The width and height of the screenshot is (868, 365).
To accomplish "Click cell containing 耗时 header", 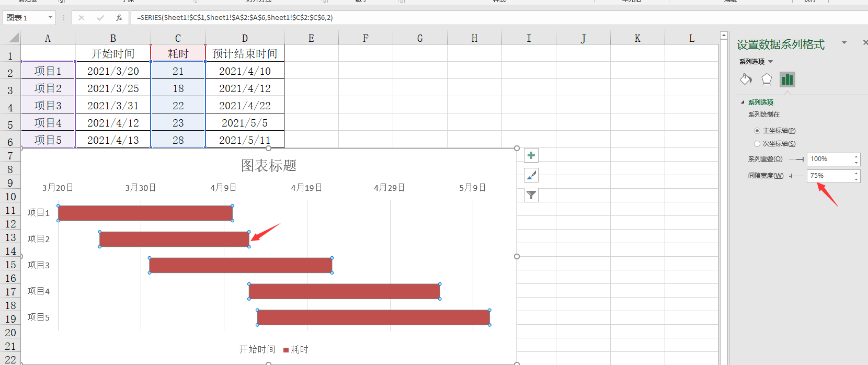I will pos(178,54).
